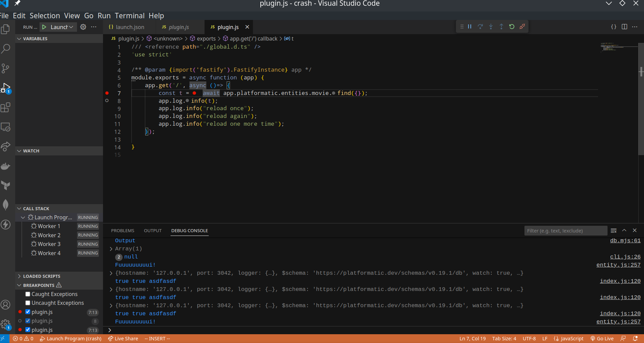
Task: Click the Thunder Client lightning icon
Action: (x=6, y=224)
